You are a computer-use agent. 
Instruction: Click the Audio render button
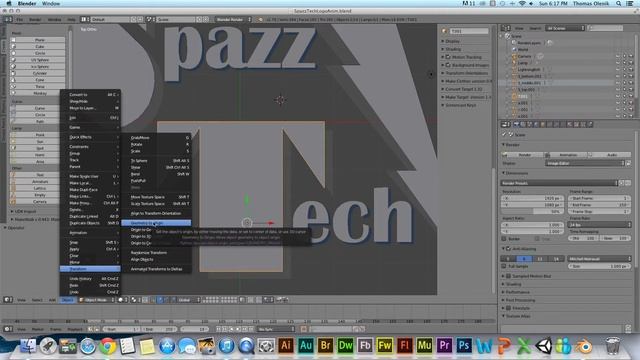[610, 155]
